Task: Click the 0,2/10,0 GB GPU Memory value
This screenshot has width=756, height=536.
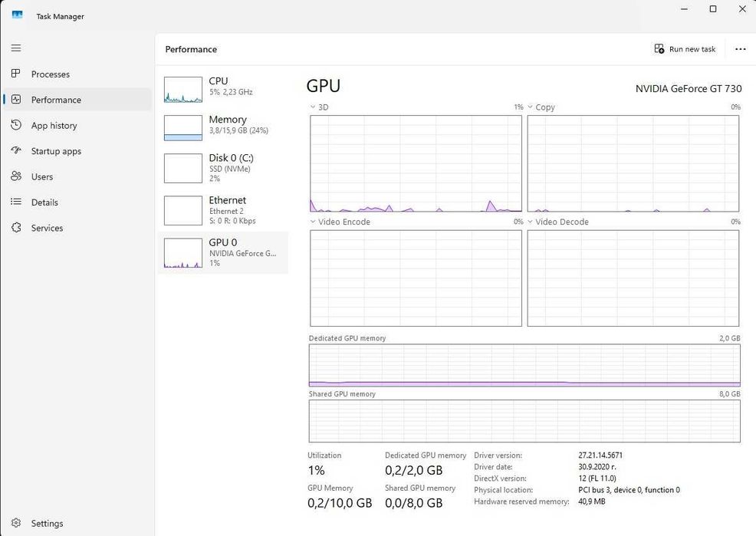Action: click(340, 503)
